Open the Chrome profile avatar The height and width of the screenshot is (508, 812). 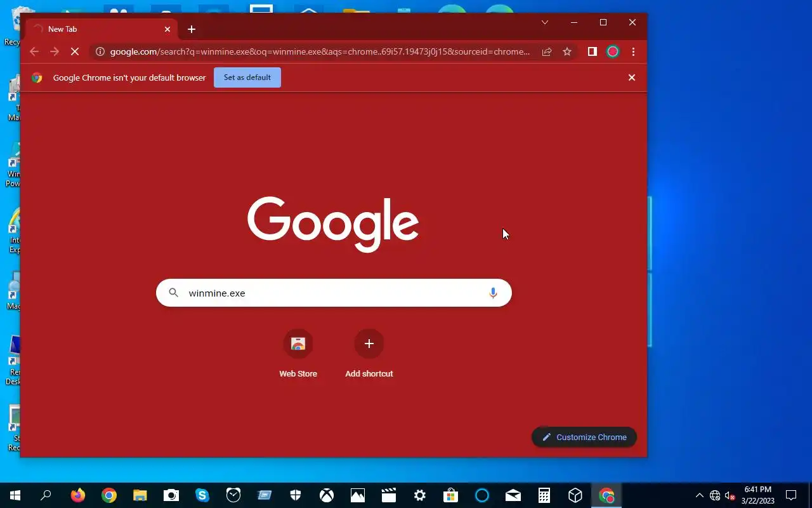pos(613,52)
